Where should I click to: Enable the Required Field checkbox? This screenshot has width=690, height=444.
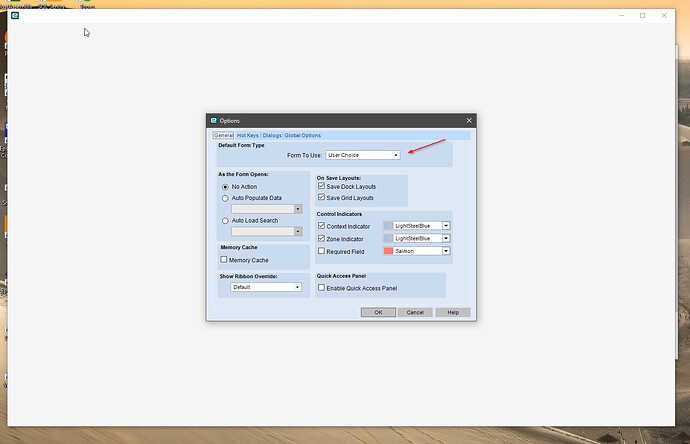[x=321, y=251]
